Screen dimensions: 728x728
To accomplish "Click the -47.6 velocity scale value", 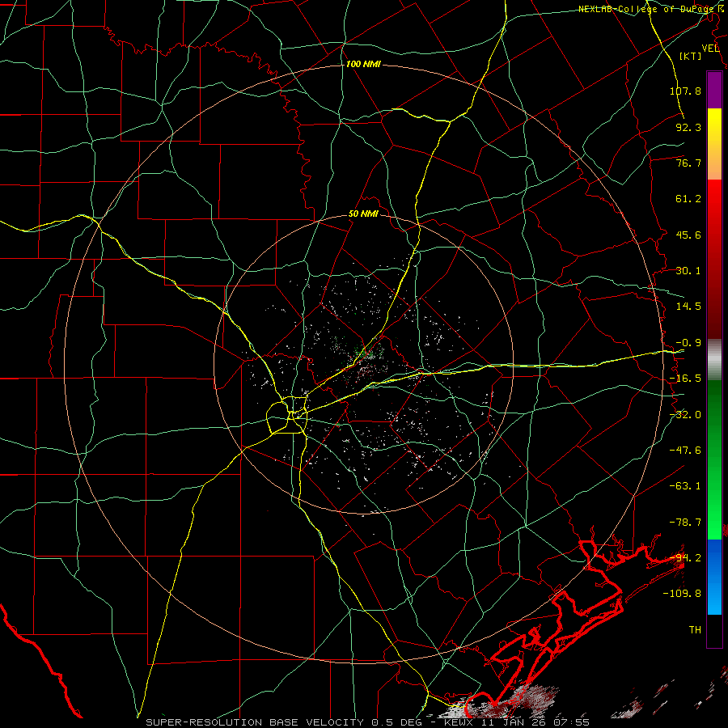I will coord(685,451).
